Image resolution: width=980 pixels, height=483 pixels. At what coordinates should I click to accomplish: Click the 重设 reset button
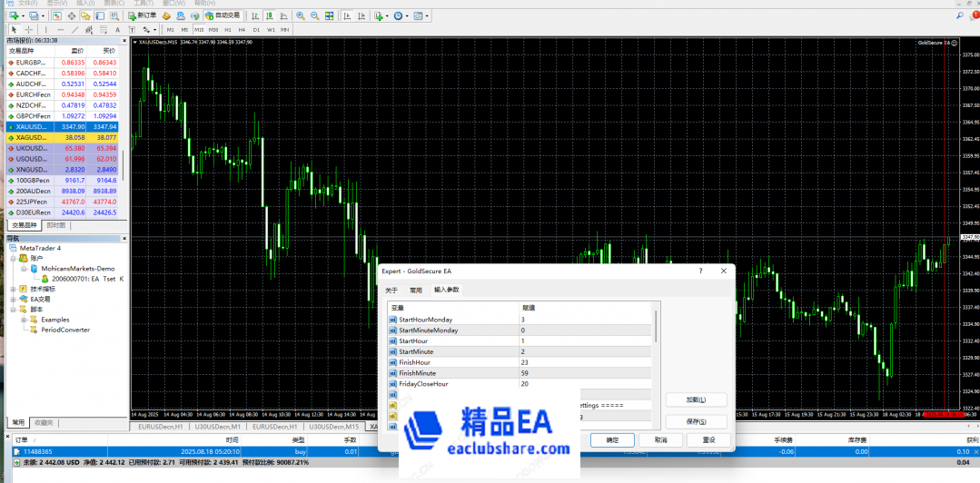[708, 440]
